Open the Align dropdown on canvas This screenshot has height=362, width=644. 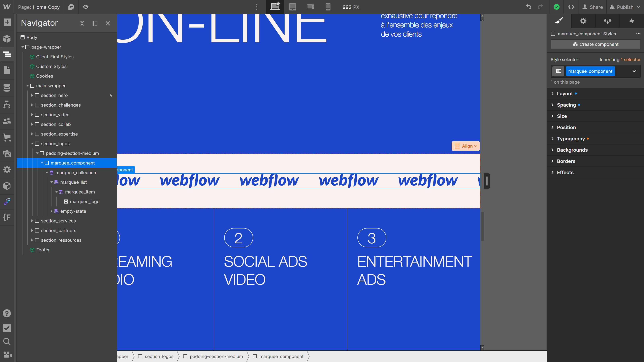tap(465, 146)
